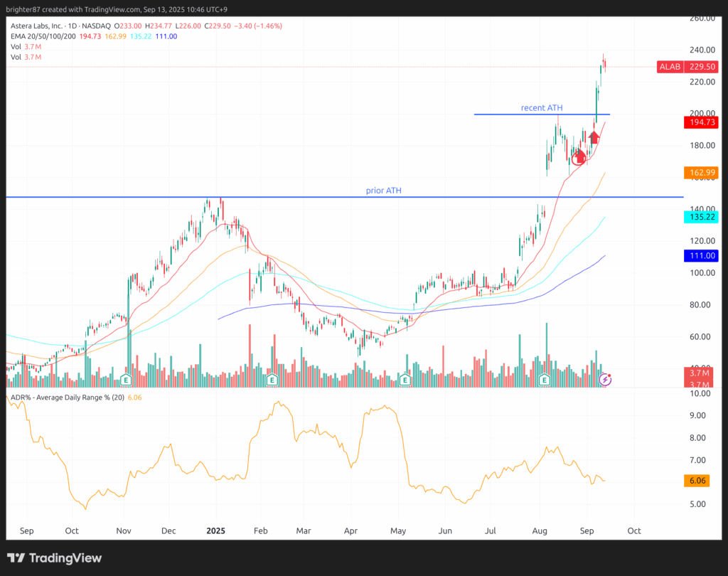This screenshot has width=728, height=576.
Task: Click the EMA legend value 194.73
Action: click(x=90, y=36)
